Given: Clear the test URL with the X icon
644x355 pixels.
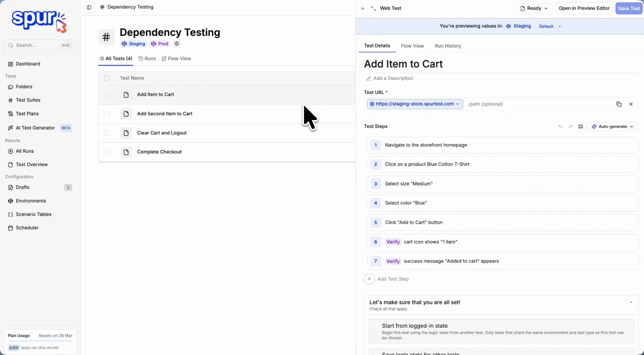Looking at the screenshot, I should (631, 104).
